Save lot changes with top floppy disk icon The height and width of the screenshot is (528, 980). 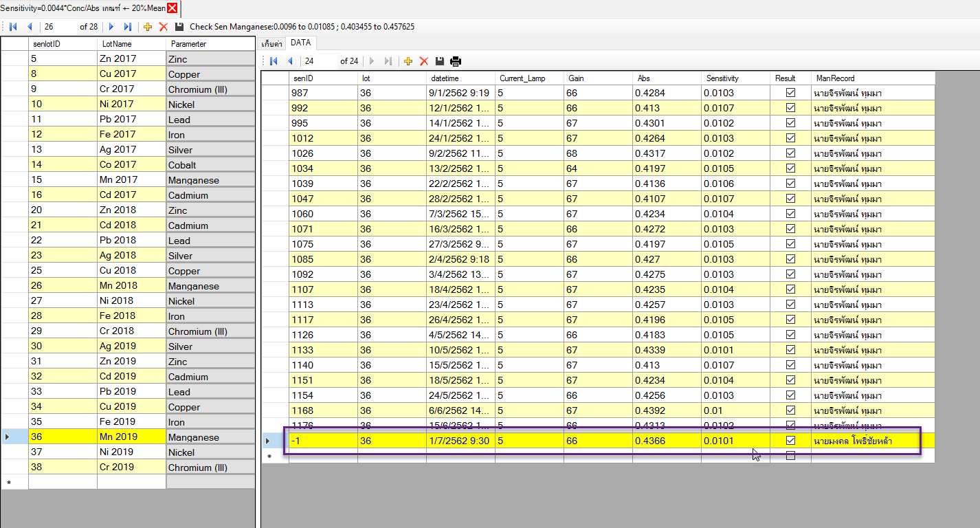pyautogui.click(x=179, y=27)
